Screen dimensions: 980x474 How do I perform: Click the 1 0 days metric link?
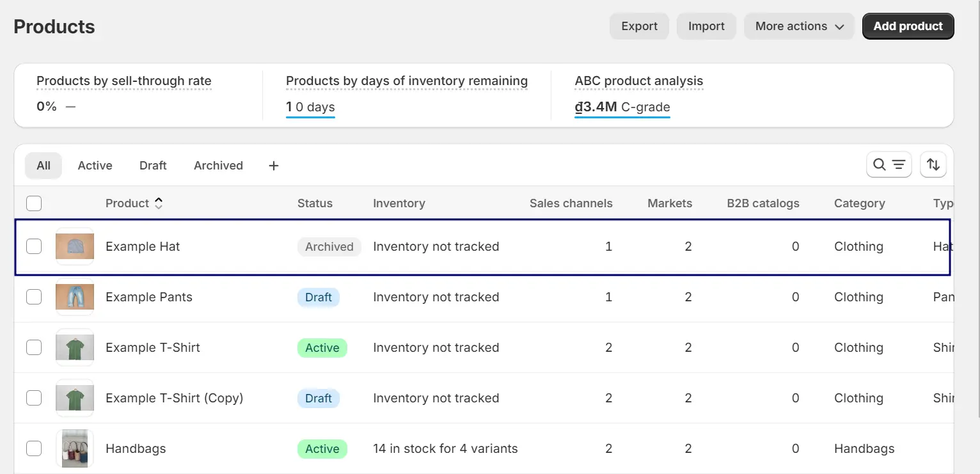click(310, 107)
